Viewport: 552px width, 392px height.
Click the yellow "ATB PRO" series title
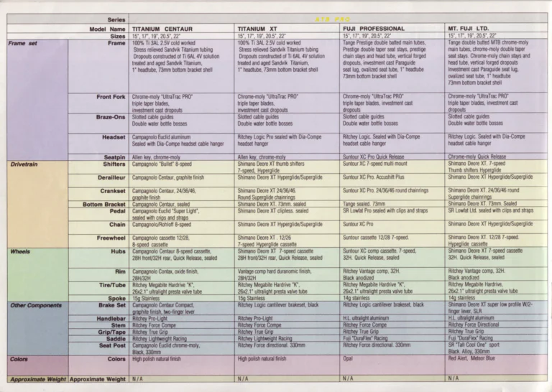tap(333, 19)
